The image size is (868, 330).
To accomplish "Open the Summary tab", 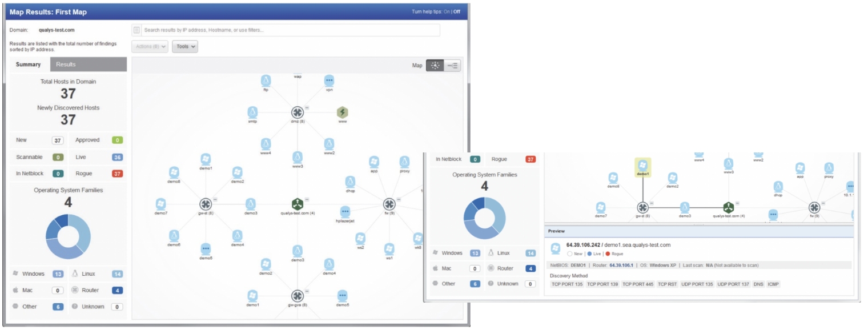I will (x=29, y=65).
